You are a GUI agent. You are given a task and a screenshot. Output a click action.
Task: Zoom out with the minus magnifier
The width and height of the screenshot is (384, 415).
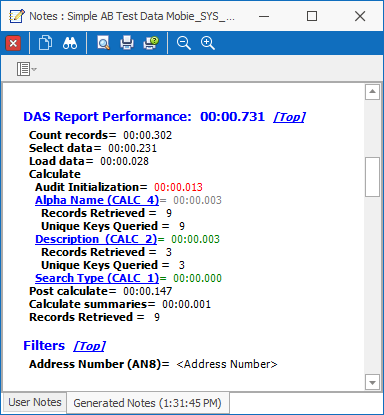click(183, 43)
